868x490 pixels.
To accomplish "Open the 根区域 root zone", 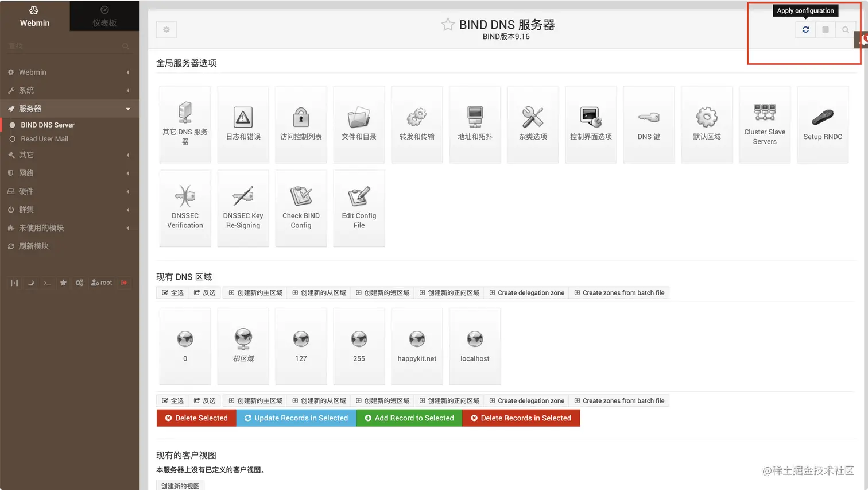I will tap(243, 346).
